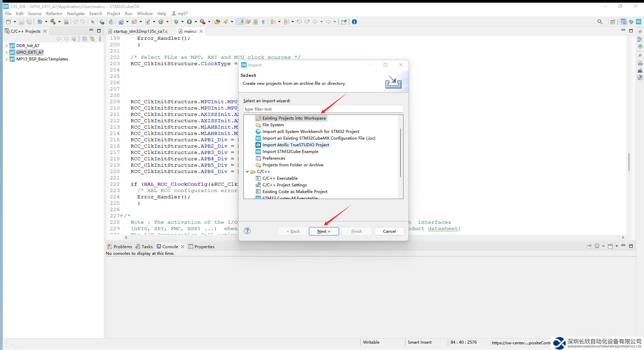This screenshot has width=644, height=350.
Task: Toggle Link with Editor in Projects panel
Action: tap(92, 39)
